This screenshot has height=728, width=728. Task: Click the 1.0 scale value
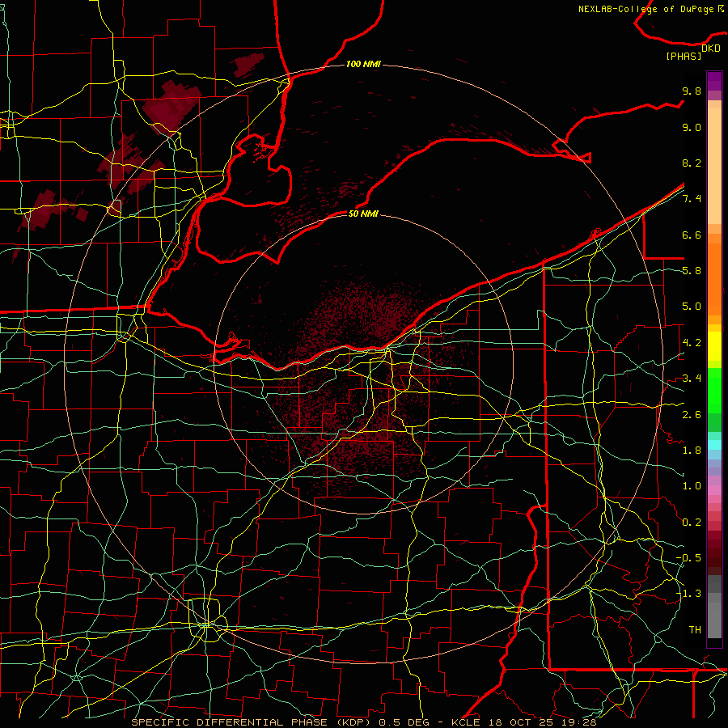(692, 487)
